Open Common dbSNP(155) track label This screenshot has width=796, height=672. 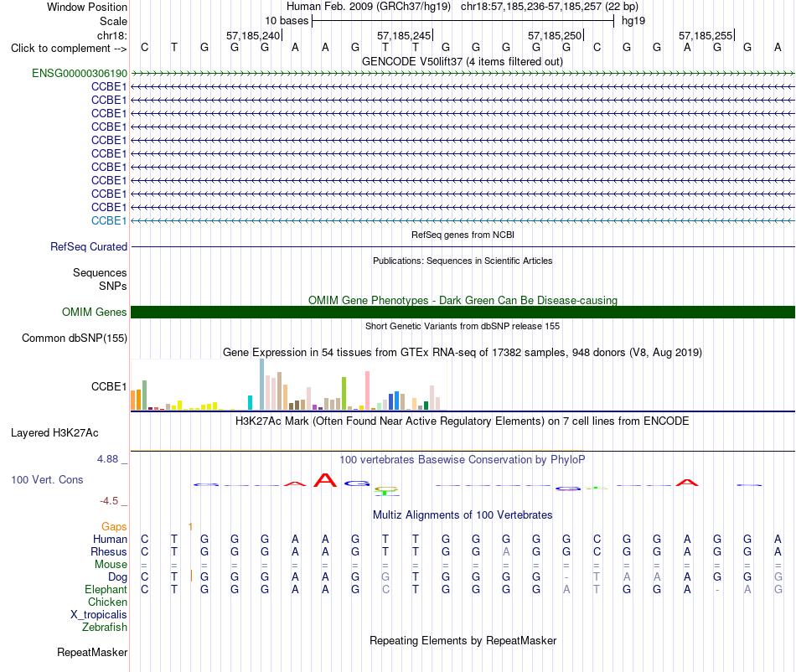pos(75,338)
